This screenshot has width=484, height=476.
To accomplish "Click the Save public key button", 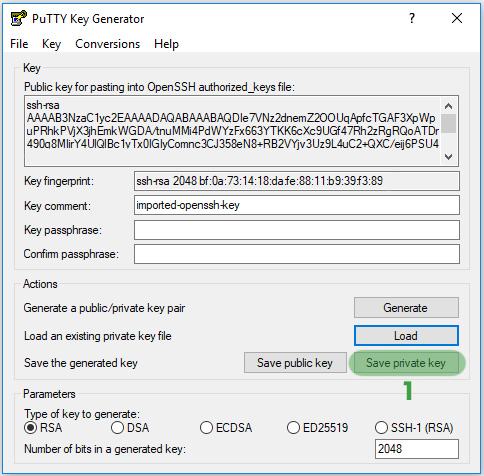I will 295,363.
